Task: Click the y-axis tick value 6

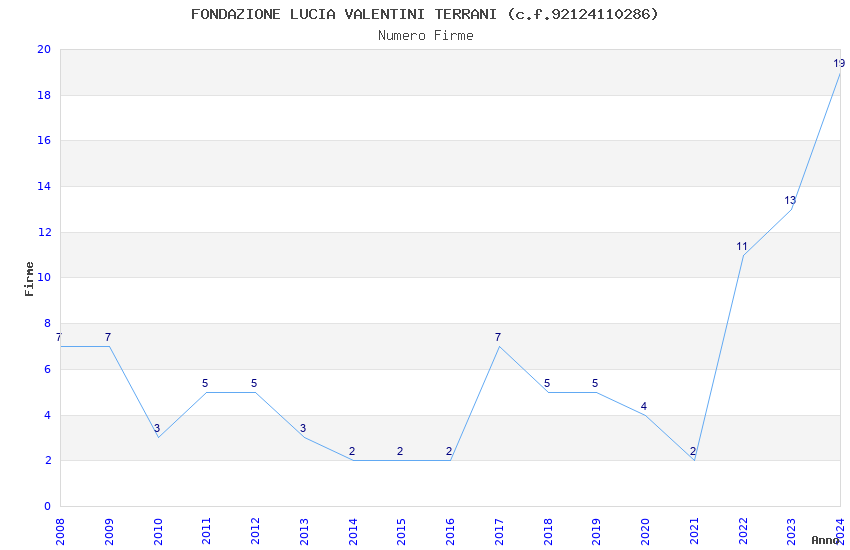Action: coord(48,370)
